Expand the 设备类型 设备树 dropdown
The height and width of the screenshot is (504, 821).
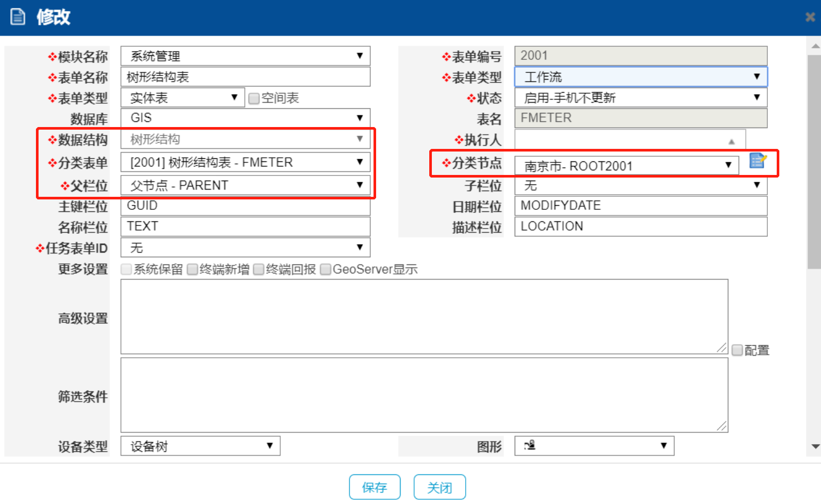tap(201, 446)
